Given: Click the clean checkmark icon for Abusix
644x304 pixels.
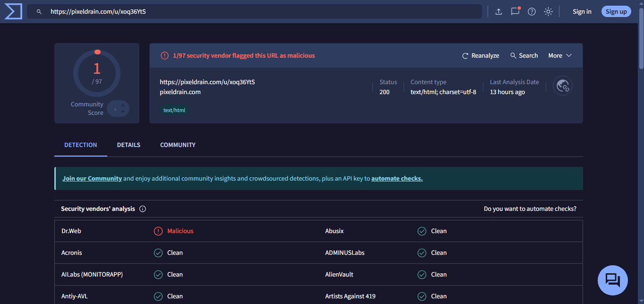Looking at the screenshot, I should [422, 231].
